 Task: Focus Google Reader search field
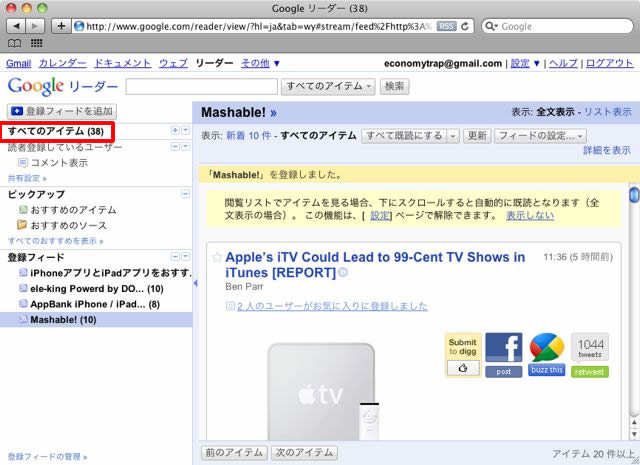pos(202,87)
